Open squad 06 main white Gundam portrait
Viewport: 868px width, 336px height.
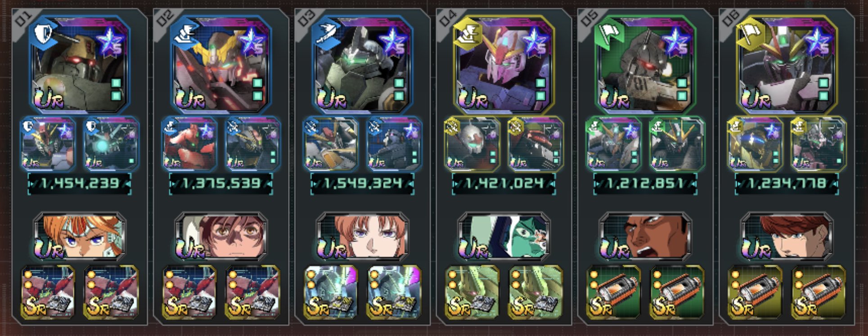786,64
